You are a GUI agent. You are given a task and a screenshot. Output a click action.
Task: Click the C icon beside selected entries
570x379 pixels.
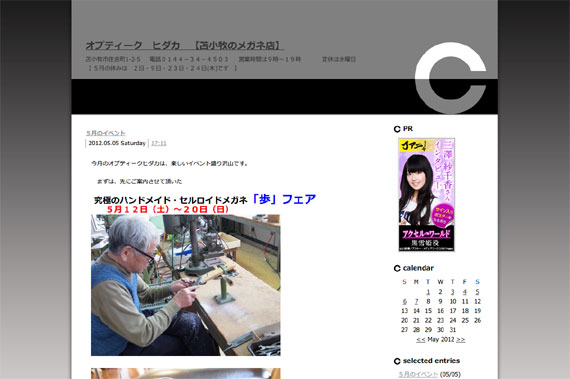coord(397,361)
